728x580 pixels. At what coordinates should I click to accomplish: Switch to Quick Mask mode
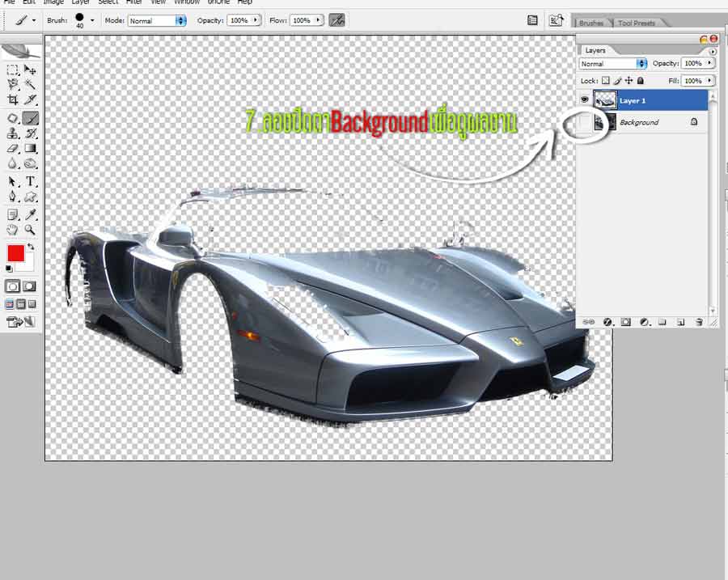click(30, 286)
